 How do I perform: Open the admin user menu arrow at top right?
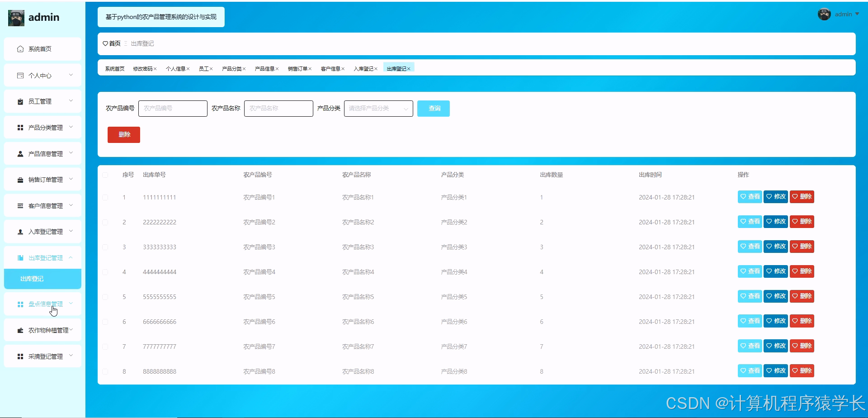point(857,14)
